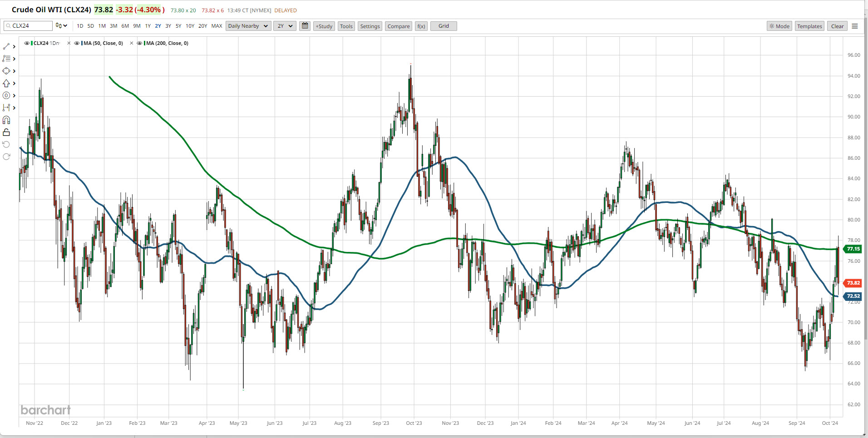Select the 1M time range
This screenshot has width=868, height=438.
102,26
